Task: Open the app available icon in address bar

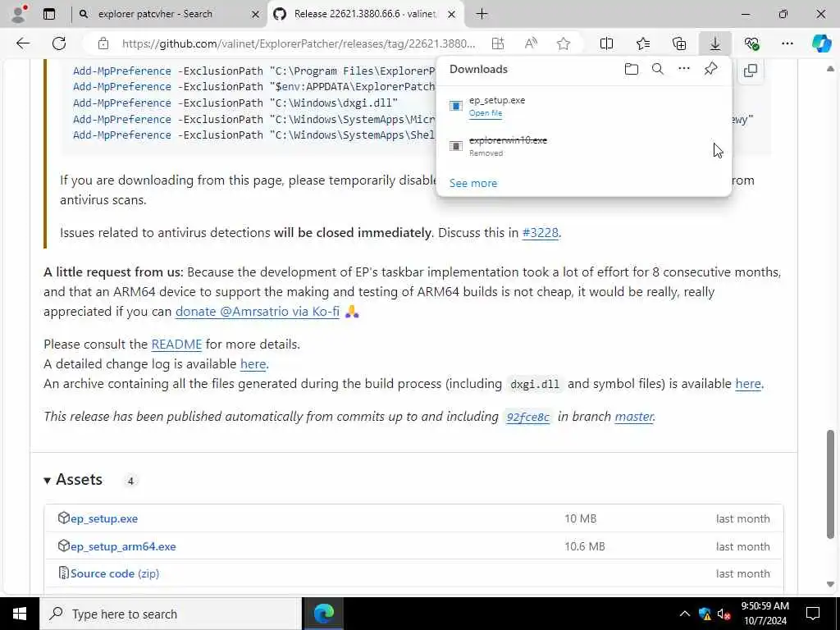Action: click(x=498, y=43)
